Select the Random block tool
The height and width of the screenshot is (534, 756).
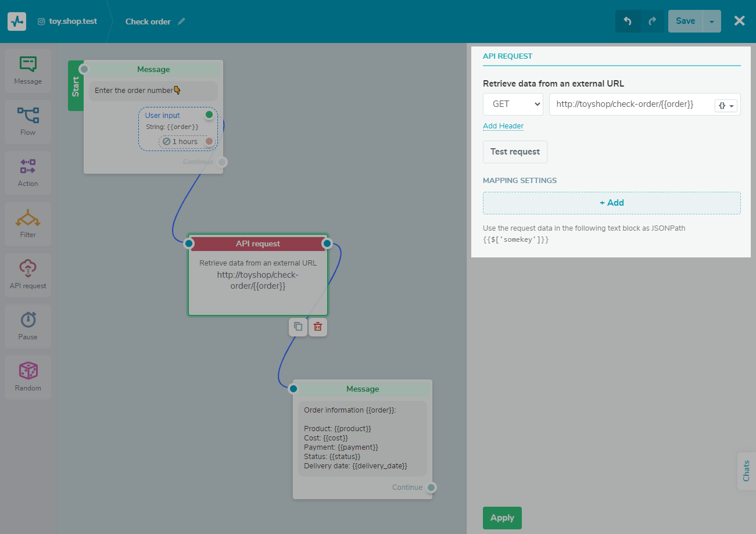click(x=27, y=377)
